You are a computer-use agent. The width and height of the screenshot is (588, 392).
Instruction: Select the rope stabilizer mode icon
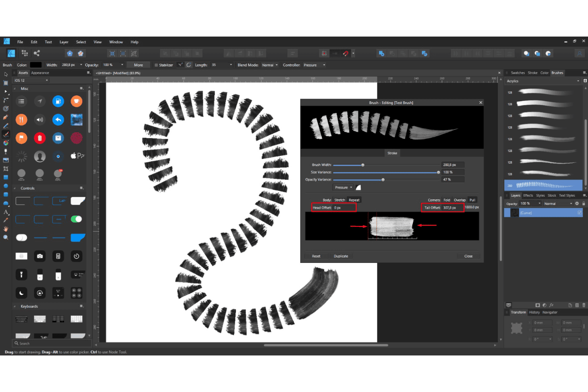click(x=180, y=65)
